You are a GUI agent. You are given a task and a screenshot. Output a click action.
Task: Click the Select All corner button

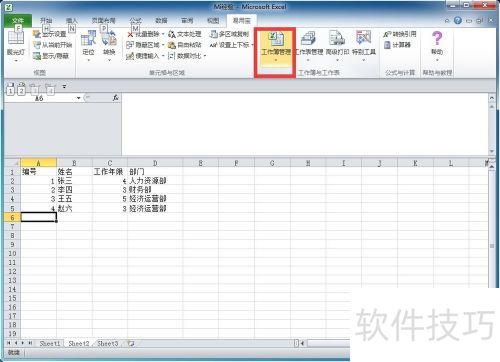pos(12,163)
